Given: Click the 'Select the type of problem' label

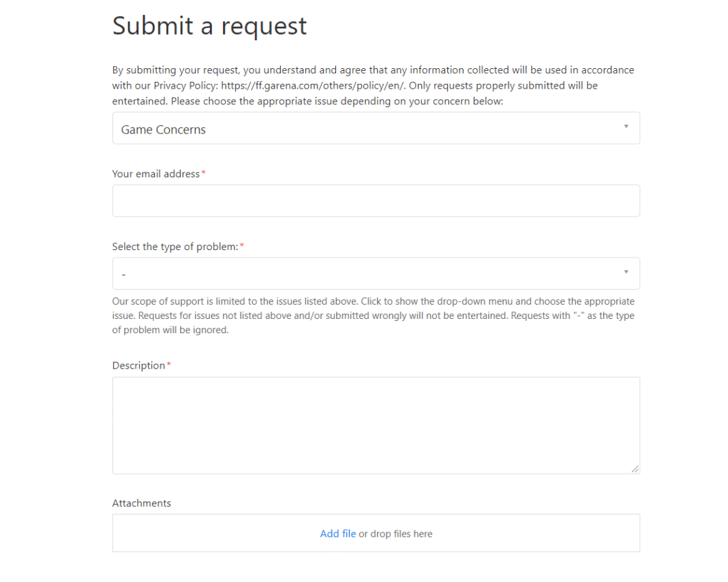Looking at the screenshot, I should (x=174, y=246).
